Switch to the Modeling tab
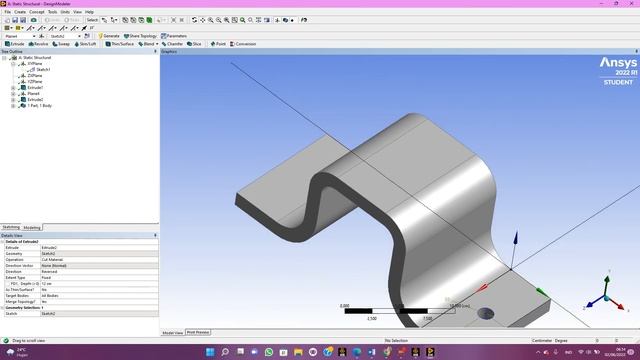Viewport: 640px width, 360px height. [32, 228]
